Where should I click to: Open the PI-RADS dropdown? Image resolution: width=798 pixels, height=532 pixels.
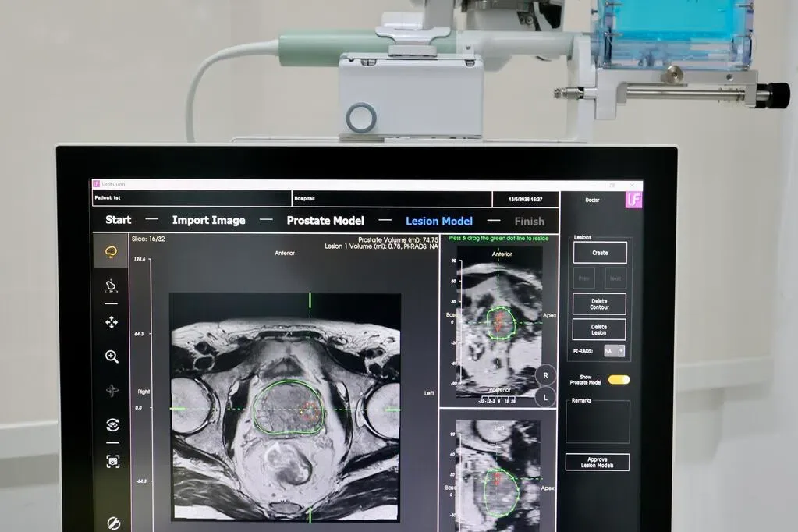[614, 351]
